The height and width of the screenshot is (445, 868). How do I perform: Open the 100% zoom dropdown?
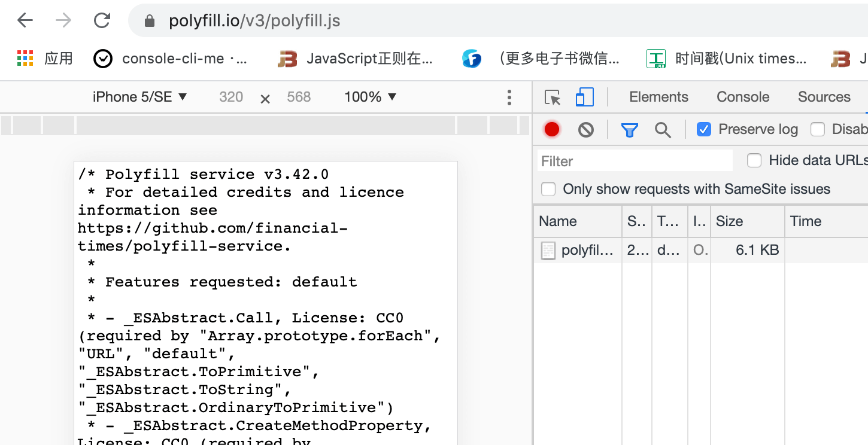[370, 97]
